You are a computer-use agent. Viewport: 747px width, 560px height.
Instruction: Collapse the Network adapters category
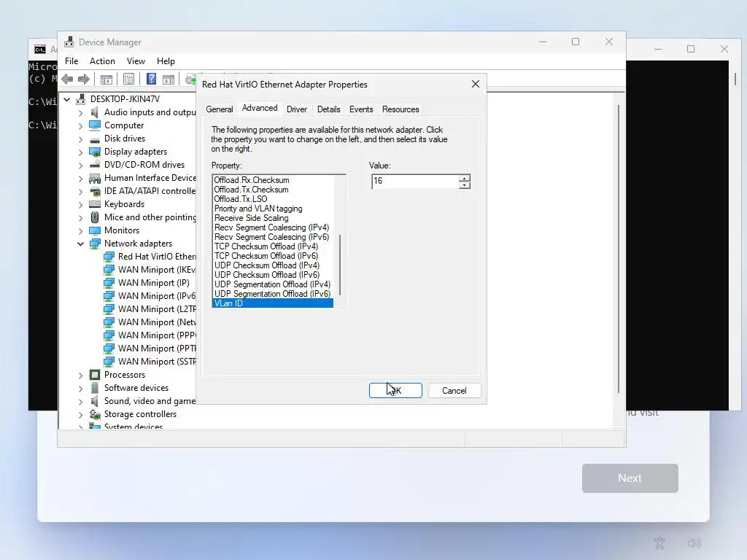(80, 244)
